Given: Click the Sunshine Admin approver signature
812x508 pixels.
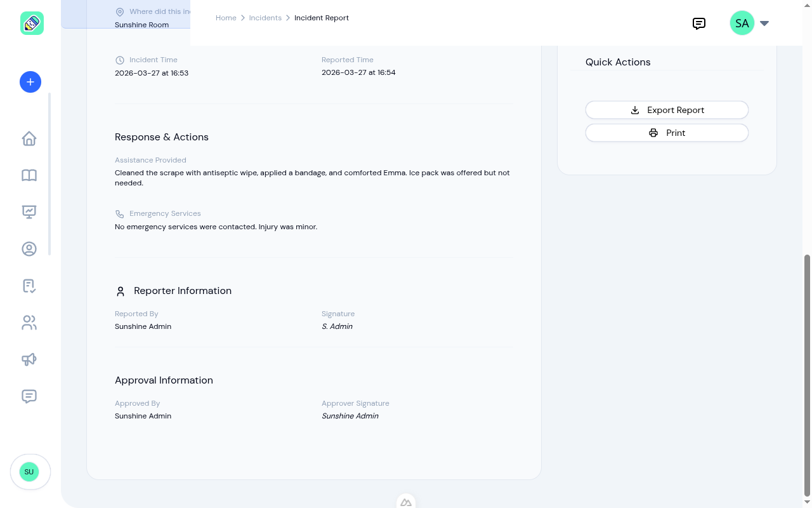Looking at the screenshot, I should [x=350, y=416].
